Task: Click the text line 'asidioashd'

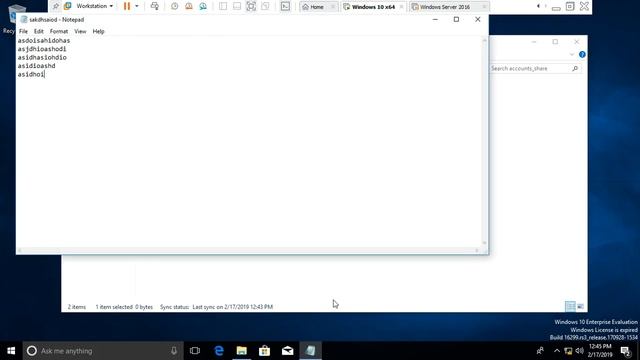Action: pos(36,66)
